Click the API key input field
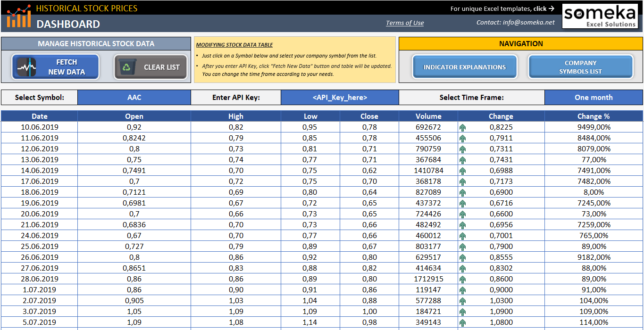 [x=339, y=98]
